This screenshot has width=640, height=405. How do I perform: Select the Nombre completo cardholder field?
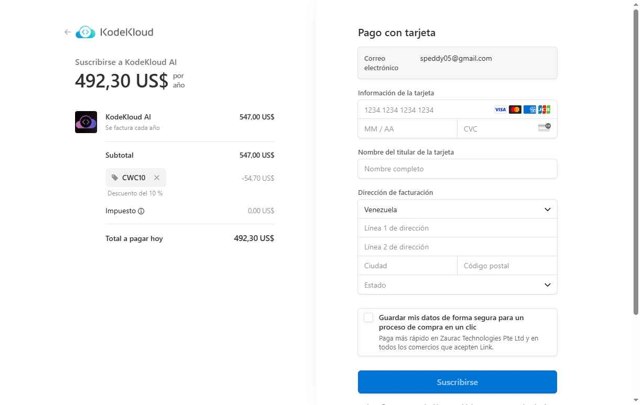click(457, 169)
